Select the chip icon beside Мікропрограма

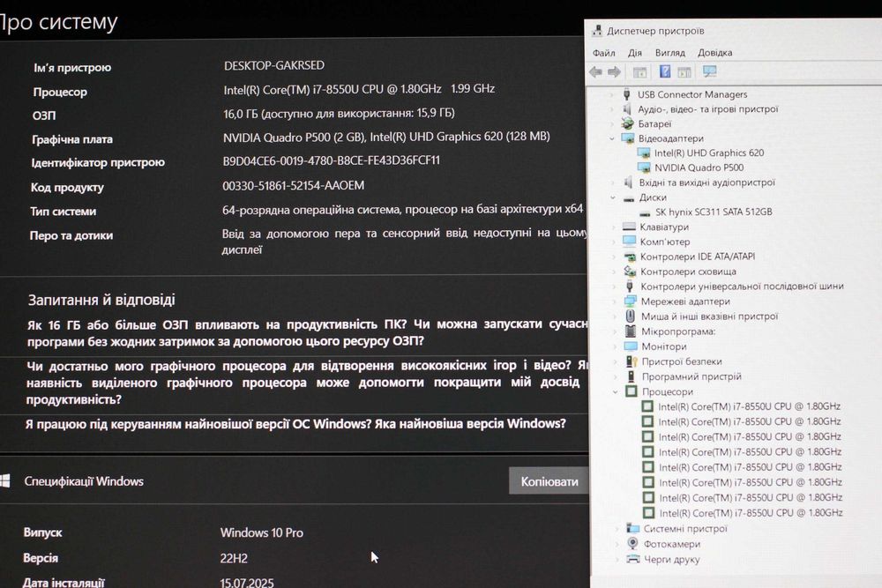click(x=631, y=331)
